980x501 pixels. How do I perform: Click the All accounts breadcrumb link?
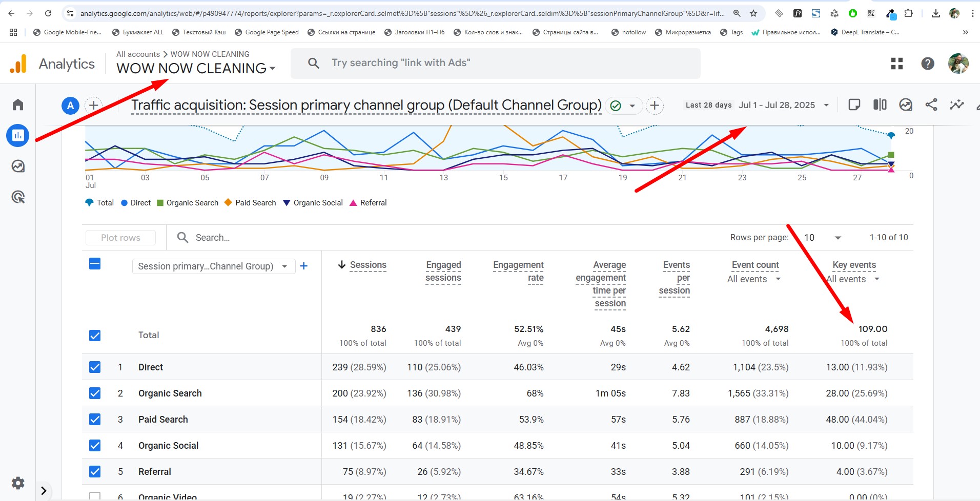pyautogui.click(x=138, y=54)
